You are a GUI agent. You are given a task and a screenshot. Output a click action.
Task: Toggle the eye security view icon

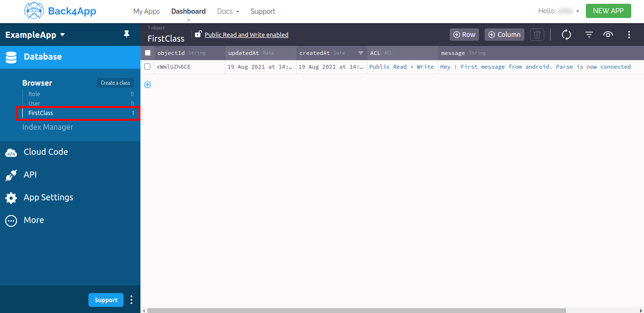click(608, 35)
